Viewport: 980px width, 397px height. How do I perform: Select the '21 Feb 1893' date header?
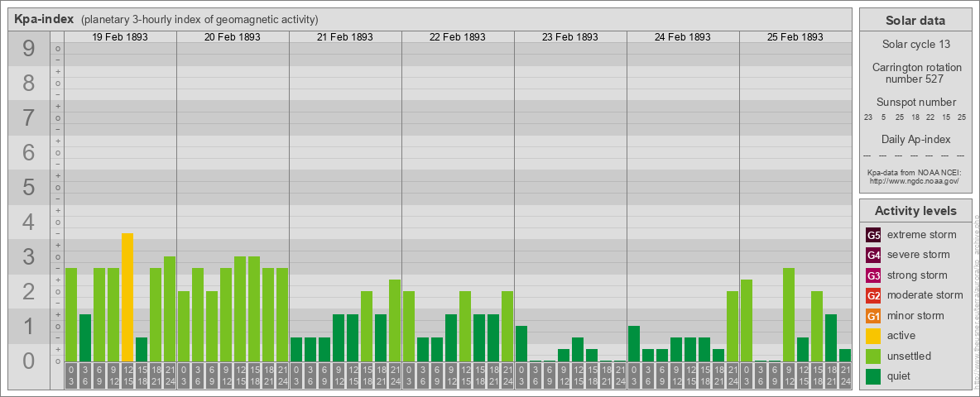pos(345,37)
